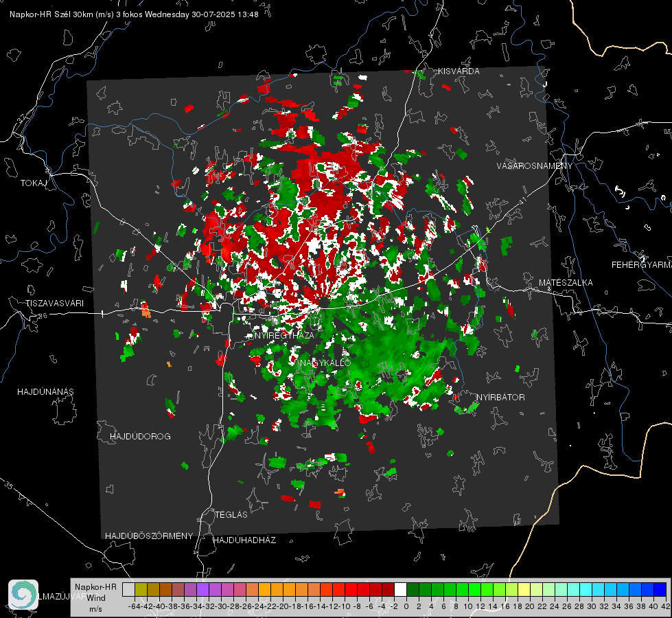Click the MÁTÉSZALKA city label
The width and height of the screenshot is (672, 618).
(566, 283)
